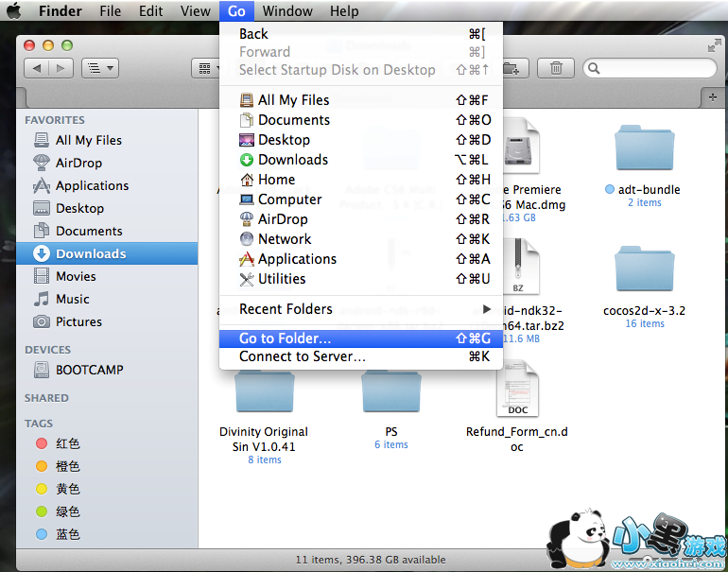Click the trash Delete toolbar icon

coord(556,69)
